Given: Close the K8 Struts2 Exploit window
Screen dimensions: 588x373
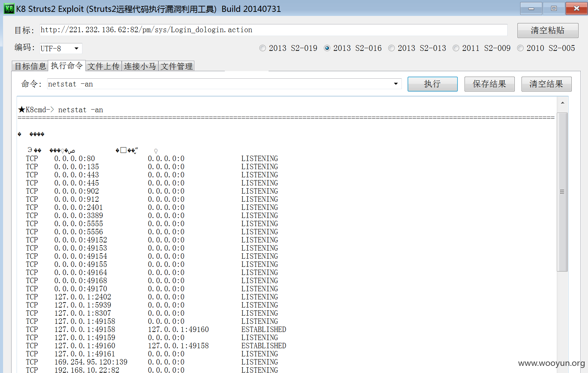Looking at the screenshot, I should point(576,8).
